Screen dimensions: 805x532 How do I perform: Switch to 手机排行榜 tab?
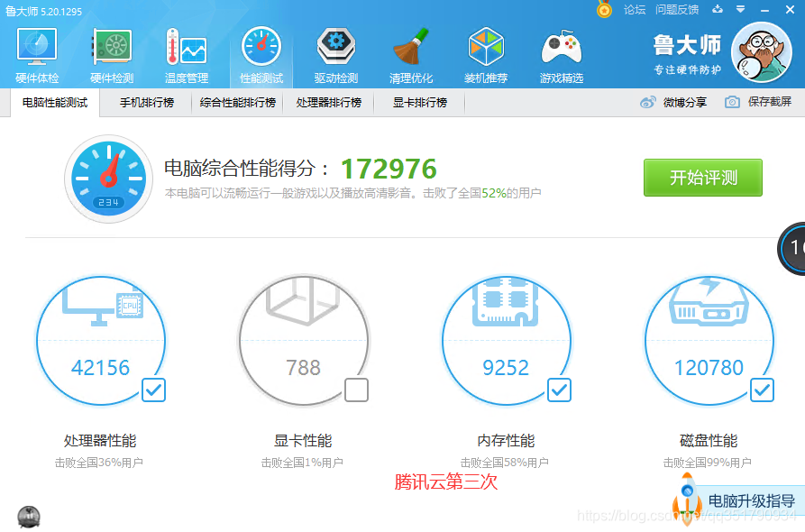point(147,103)
